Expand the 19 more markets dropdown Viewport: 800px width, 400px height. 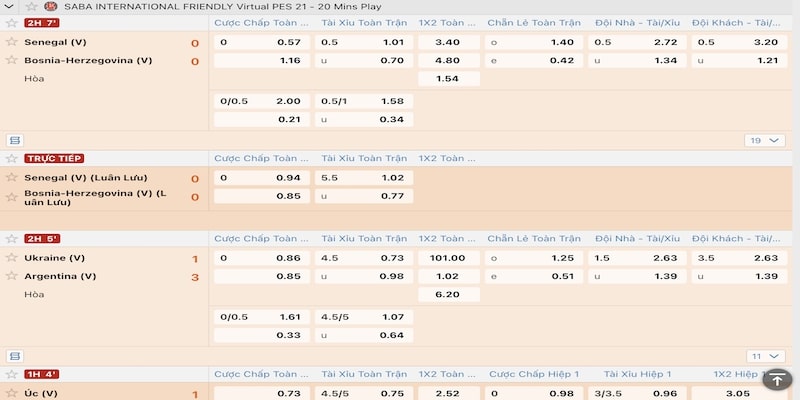tap(764, 140)
